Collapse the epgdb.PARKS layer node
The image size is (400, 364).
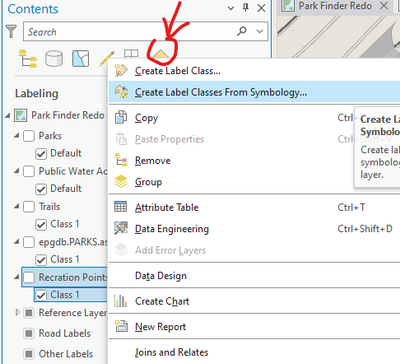click(17, 242)
